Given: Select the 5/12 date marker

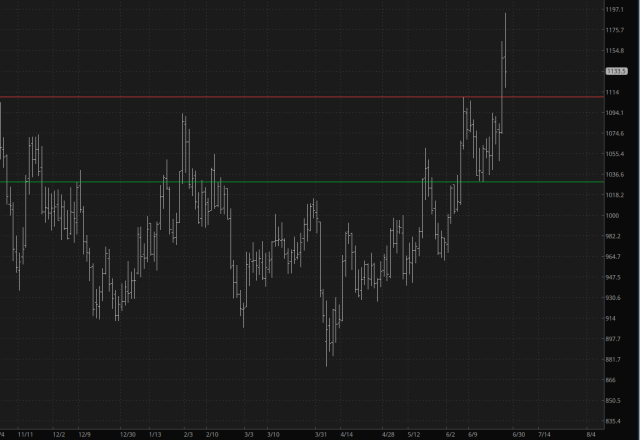Looking at the screenshot, I should pos(414,435).
